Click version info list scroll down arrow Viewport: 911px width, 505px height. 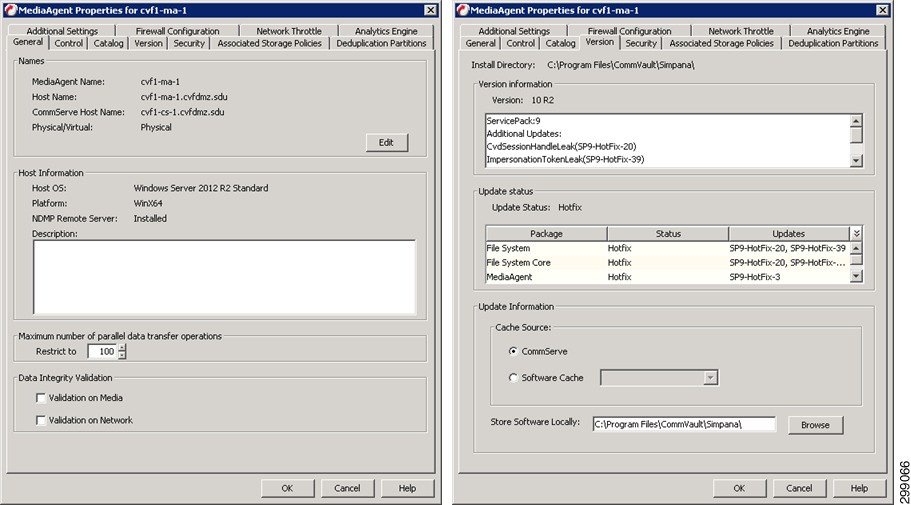tap(856, 160)
